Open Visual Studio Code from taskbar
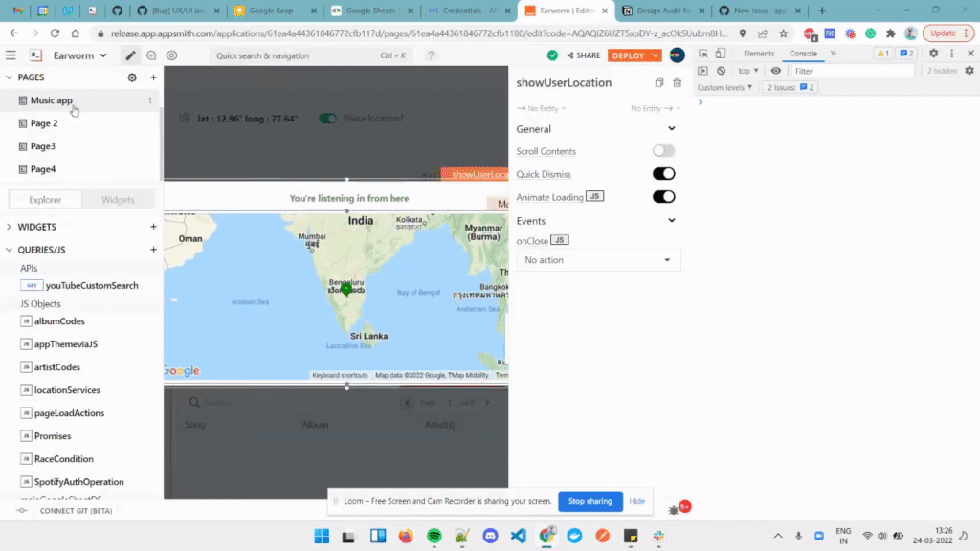This screenshot has width=980, height=551. pyautogui.click(x=519, y=536)
